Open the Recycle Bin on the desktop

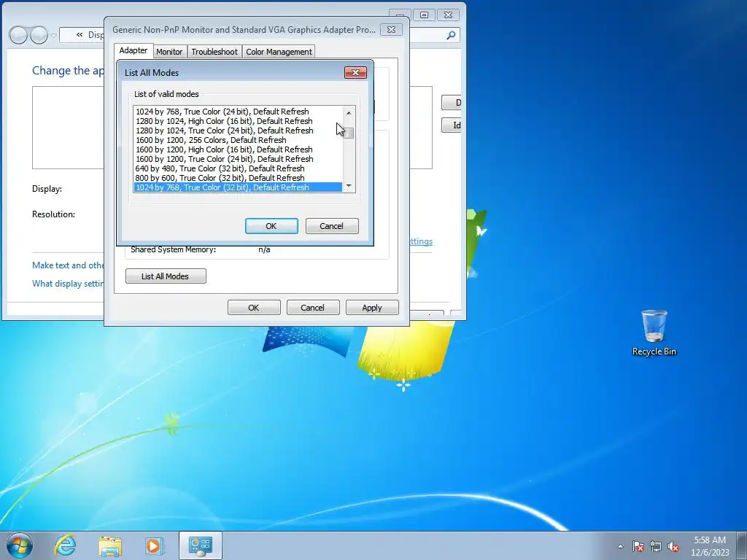click(x=654, y=332)
